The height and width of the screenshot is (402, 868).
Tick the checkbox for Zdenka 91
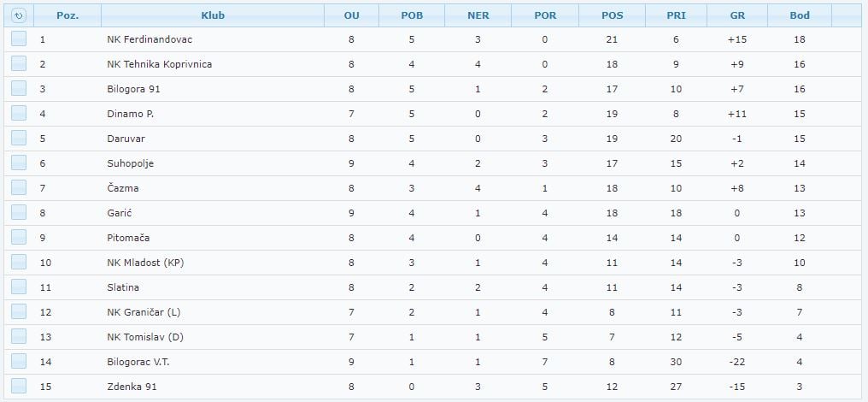point(18,386)
